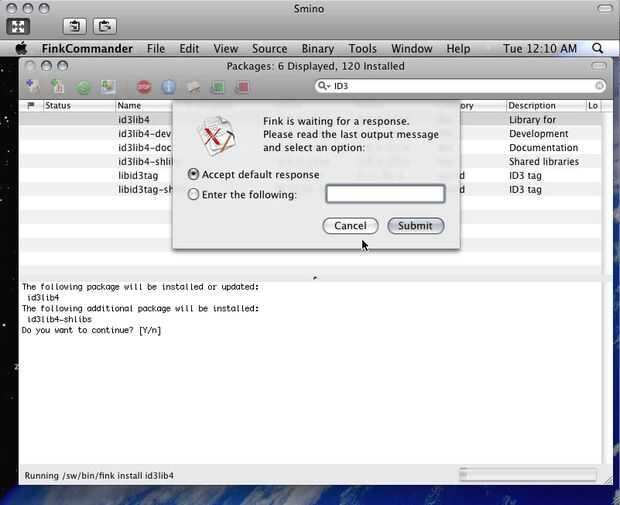Click the blue package info icon

(x=168, y=87)
